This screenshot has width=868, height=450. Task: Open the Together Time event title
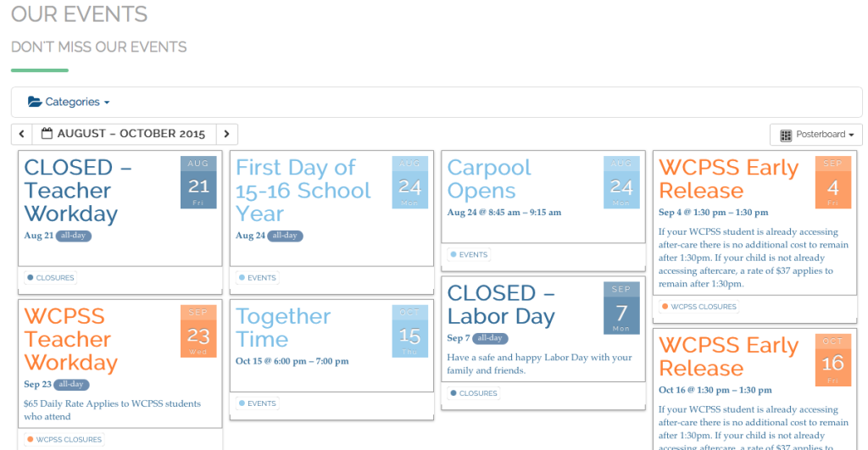click(283, 328)
